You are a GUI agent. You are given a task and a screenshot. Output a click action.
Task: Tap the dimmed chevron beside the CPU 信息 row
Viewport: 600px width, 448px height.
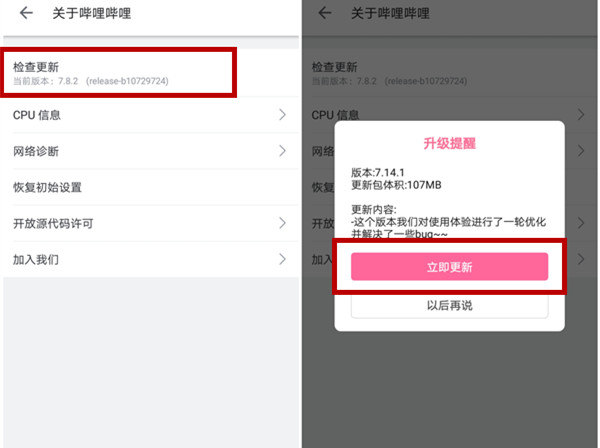pyautogui.click(x=581, y=114)
